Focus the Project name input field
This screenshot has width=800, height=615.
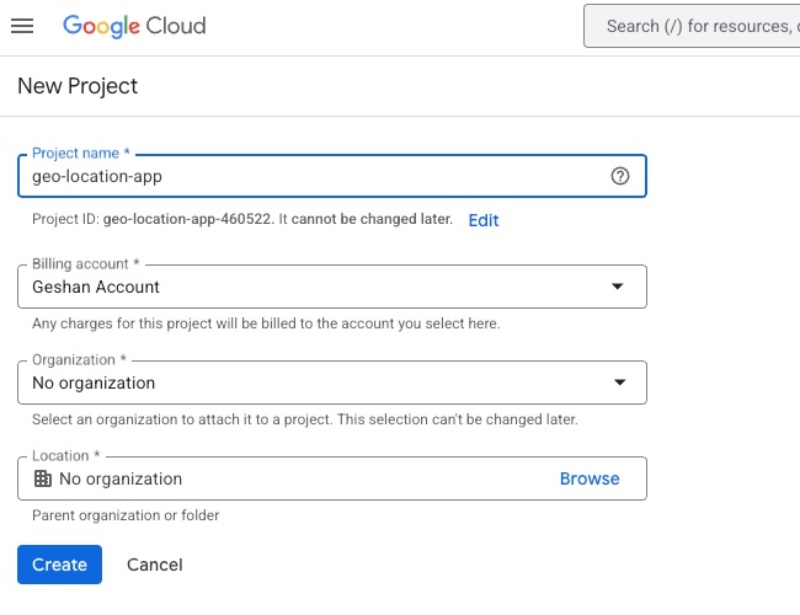point(300,175)
